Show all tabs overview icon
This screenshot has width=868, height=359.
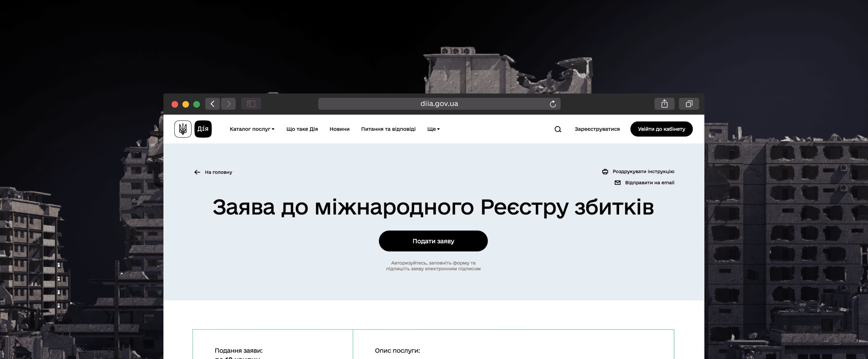coord(689,104)
